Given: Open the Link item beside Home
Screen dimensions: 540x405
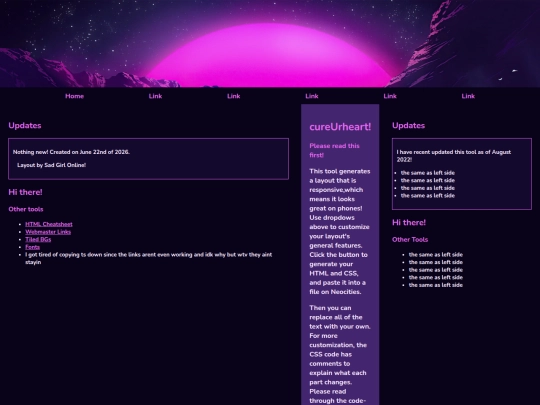Looking at the screenshot, I should point(155,96).
